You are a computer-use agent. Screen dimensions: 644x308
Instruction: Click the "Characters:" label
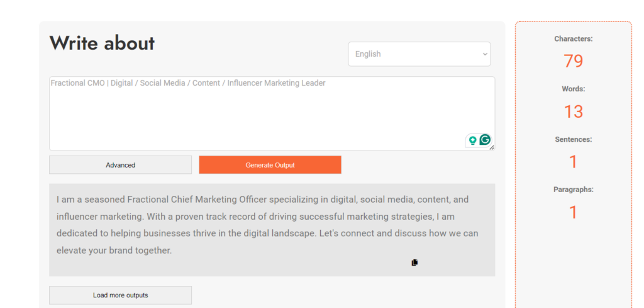coord(573,39)
